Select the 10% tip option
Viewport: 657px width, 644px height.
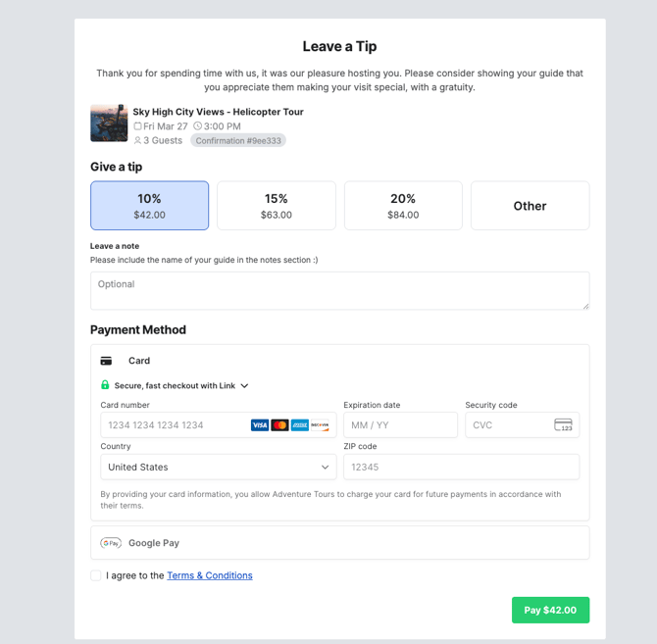coord(149,206)
